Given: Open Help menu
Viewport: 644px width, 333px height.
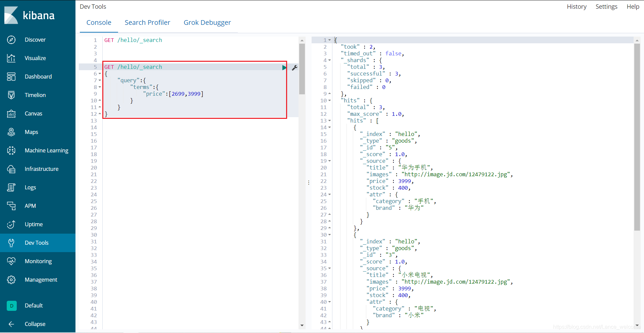Looking at the screenshot, I should pyautogui.click(x=633, y=6).
